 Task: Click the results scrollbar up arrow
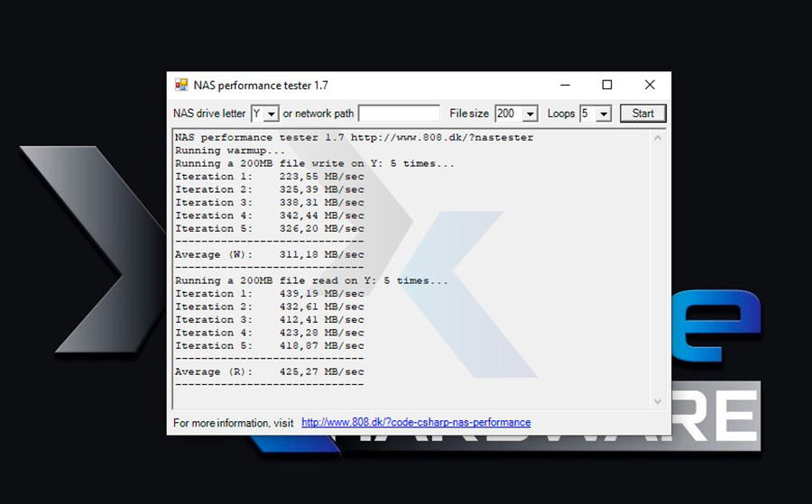(658, 138)
